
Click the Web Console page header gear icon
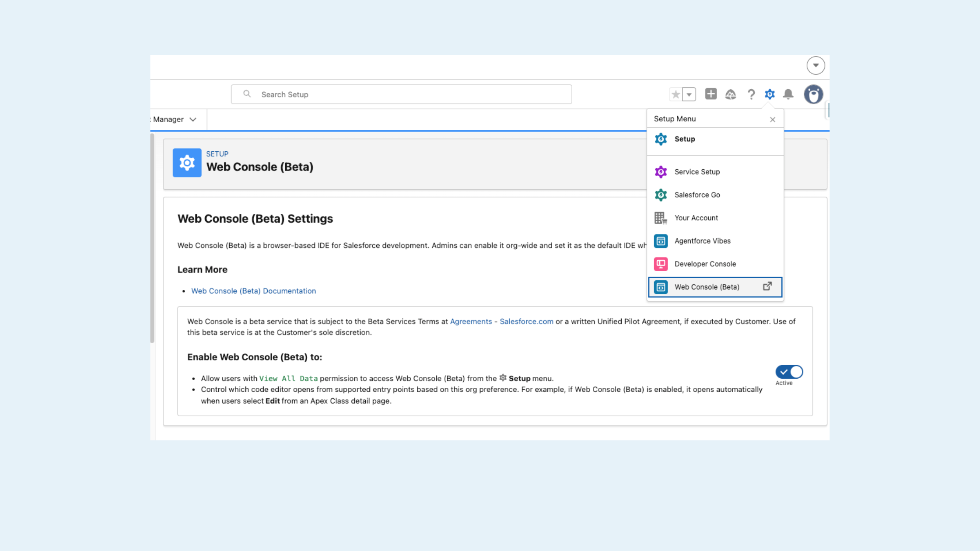click(x=187, y=163)
